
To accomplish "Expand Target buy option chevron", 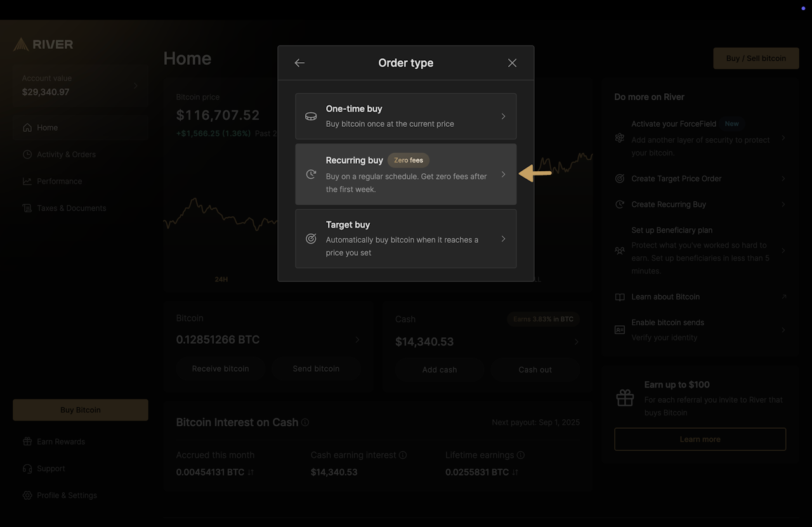I will (503, 239).
